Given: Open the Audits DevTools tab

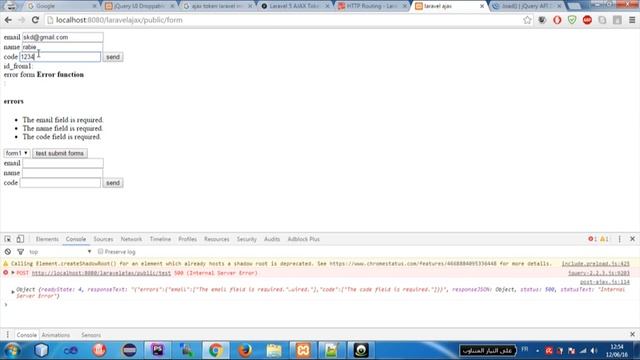Looking at the screenshot, I should pos(272,239).
